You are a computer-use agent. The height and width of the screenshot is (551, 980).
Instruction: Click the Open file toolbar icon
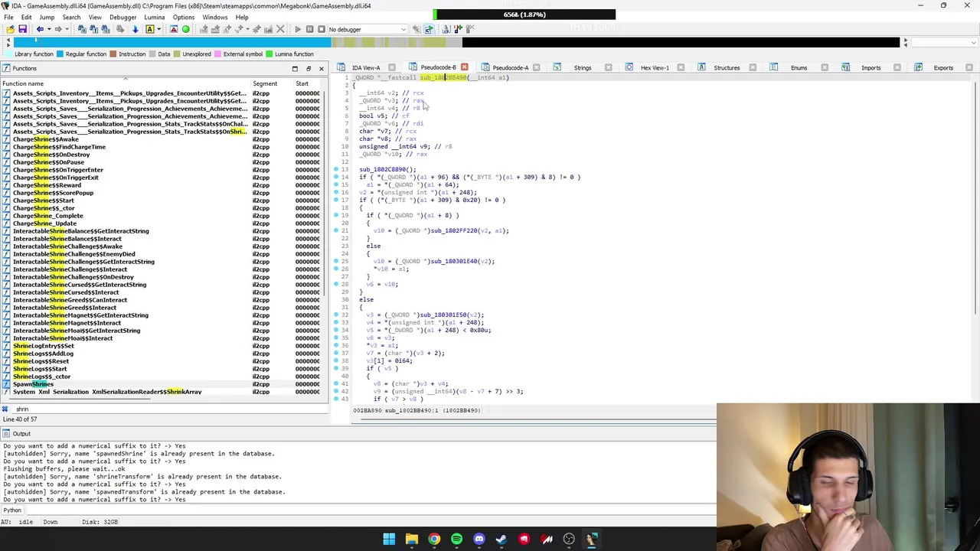pyautogui.click(x=10, y=29)
